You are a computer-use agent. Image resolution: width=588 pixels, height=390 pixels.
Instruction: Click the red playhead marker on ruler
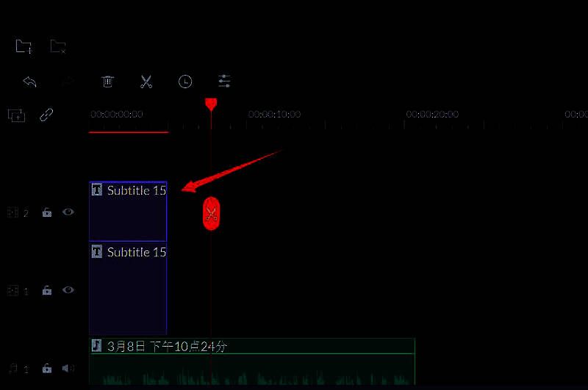coord(211,104)
